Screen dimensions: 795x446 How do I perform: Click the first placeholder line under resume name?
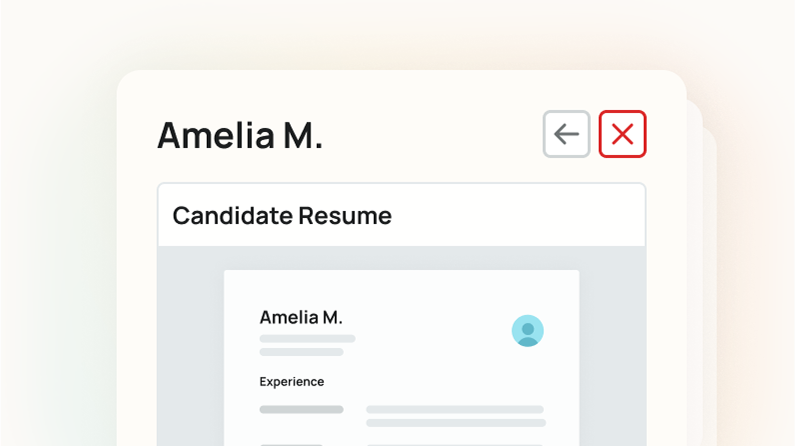tap(307, 339)
